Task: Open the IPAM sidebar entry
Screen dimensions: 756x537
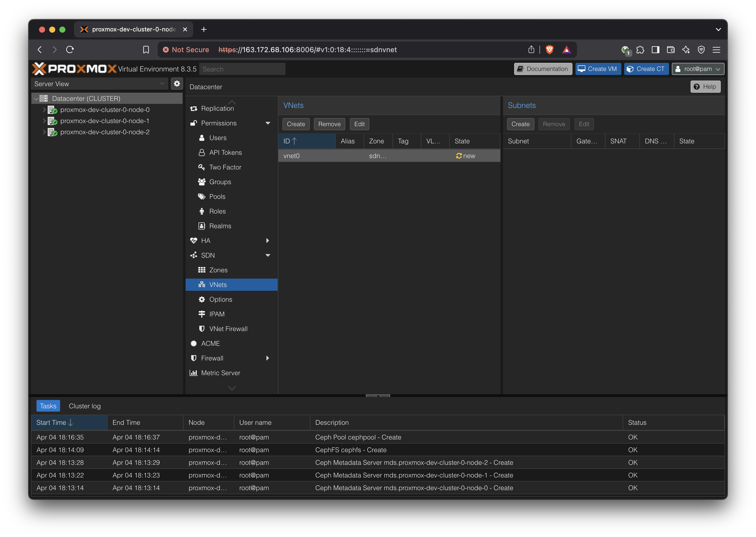Action: [217, 314]
